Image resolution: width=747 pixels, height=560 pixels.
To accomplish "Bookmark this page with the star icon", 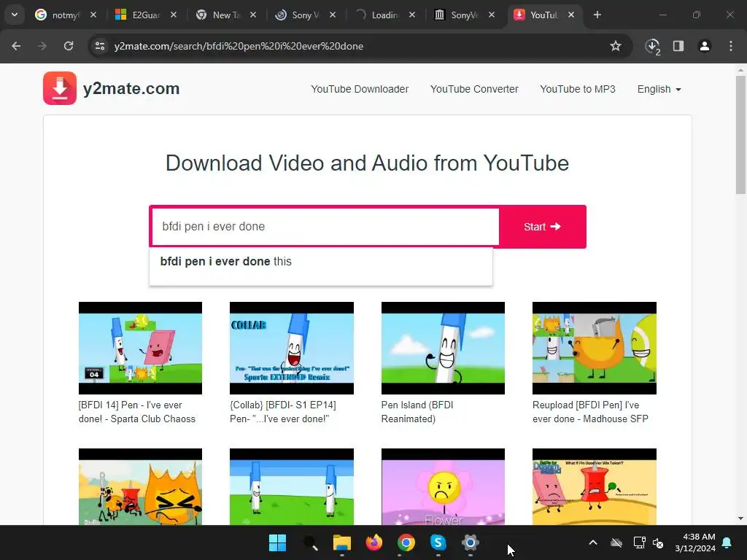I will (x=616, y=46).
